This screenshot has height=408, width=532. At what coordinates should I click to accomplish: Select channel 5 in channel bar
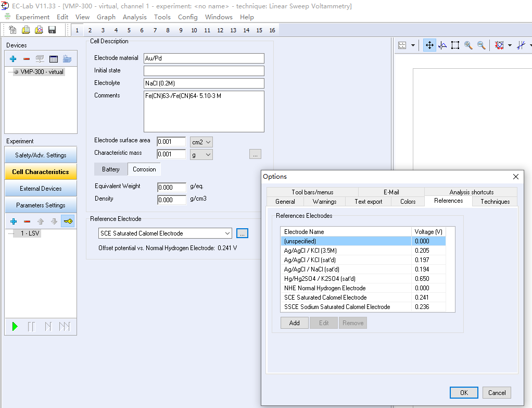pyautogui.click(x=129, y=30)
